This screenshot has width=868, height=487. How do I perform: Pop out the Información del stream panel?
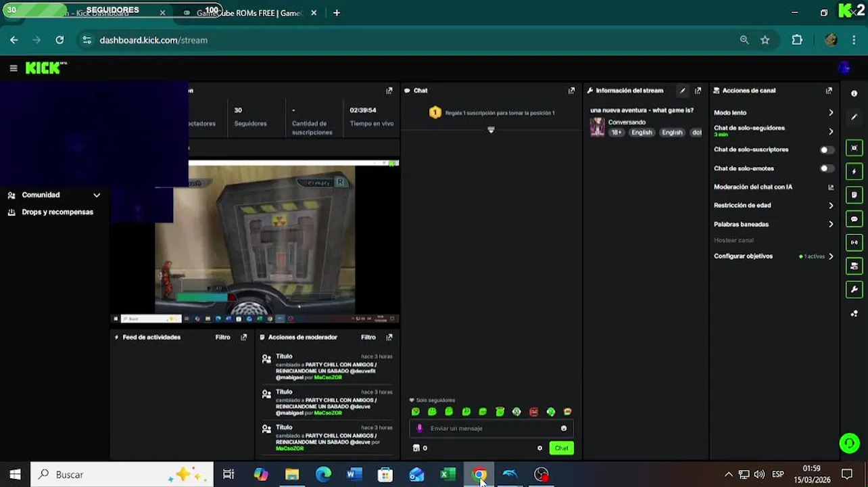click(x=698, y=91)
